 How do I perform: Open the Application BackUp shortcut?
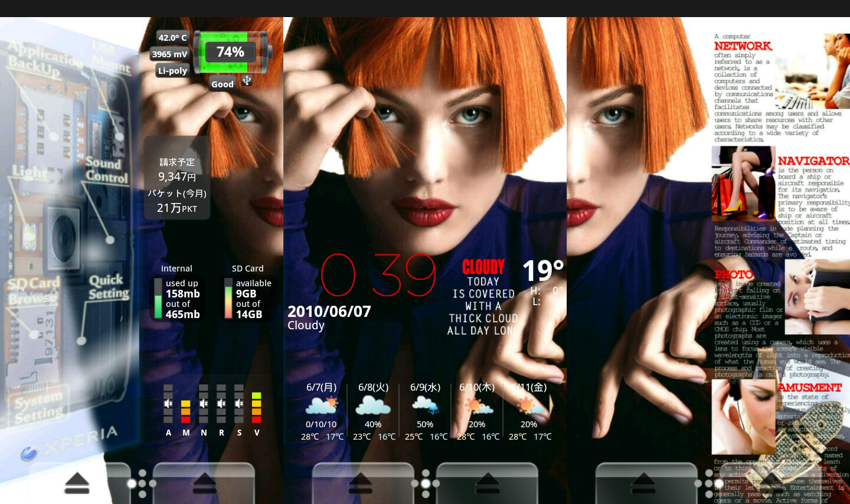(44, 60)
